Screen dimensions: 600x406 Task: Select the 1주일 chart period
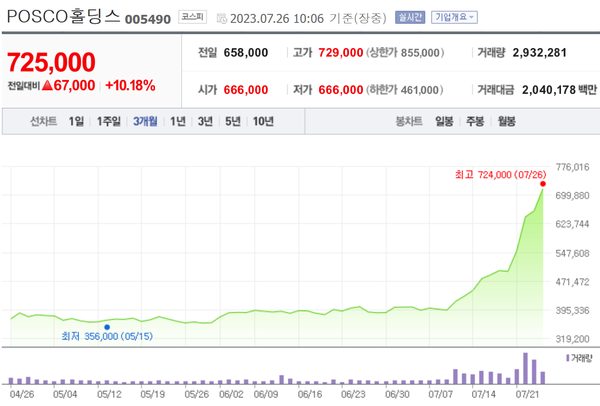[110, 122]
